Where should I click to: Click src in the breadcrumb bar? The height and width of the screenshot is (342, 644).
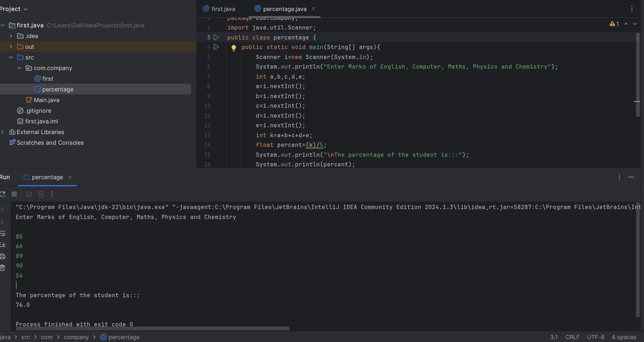click(26, 337)
